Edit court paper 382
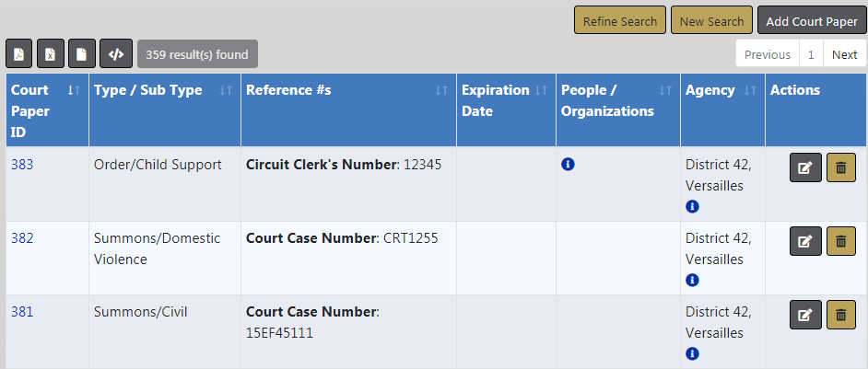The height and width of the screenshot is (369, 868). 805,241
